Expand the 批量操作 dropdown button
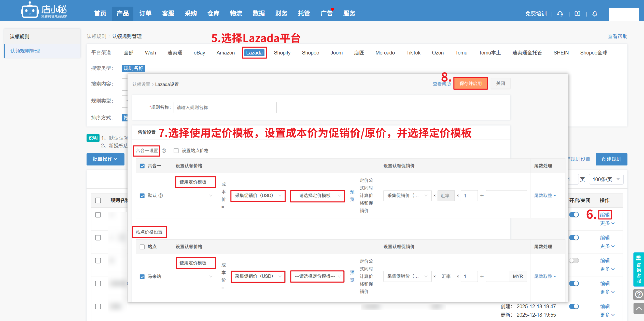644x321 pixels. 105,159
